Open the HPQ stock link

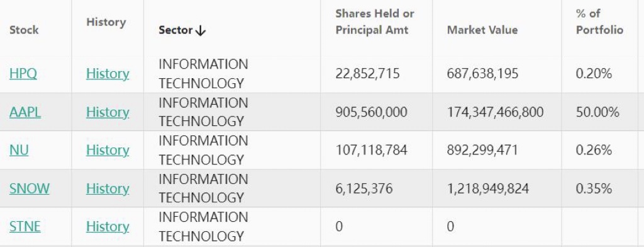(x=23, y=74)
